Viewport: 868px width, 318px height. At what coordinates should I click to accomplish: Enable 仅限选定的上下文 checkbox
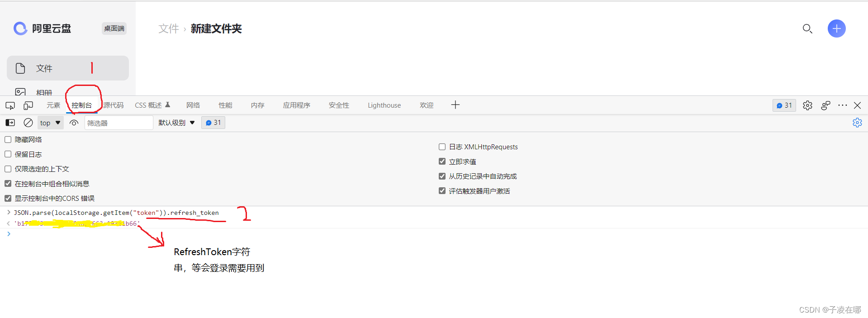tap(8, 169)
